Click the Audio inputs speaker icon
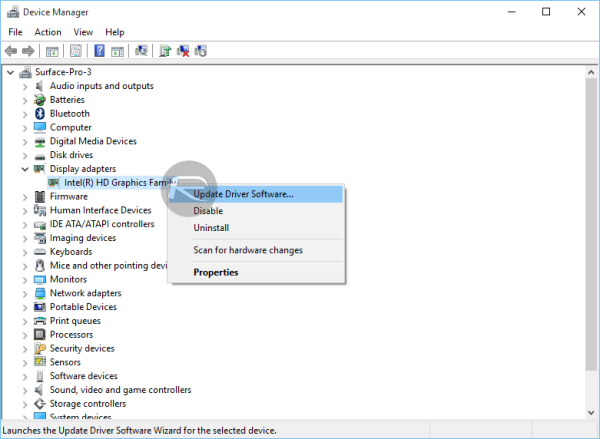 39,86
